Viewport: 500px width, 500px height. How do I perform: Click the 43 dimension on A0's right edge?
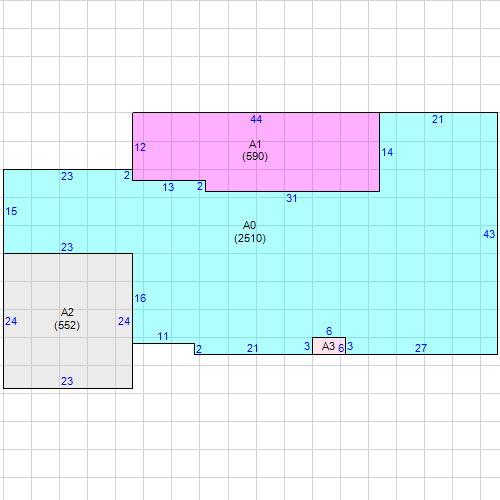[489, 234]
